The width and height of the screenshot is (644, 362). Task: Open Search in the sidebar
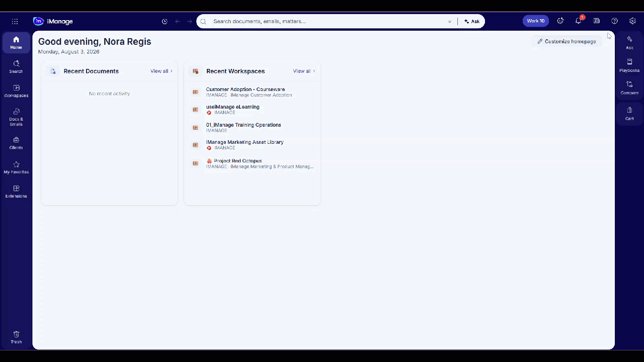(x=16, y=67)
